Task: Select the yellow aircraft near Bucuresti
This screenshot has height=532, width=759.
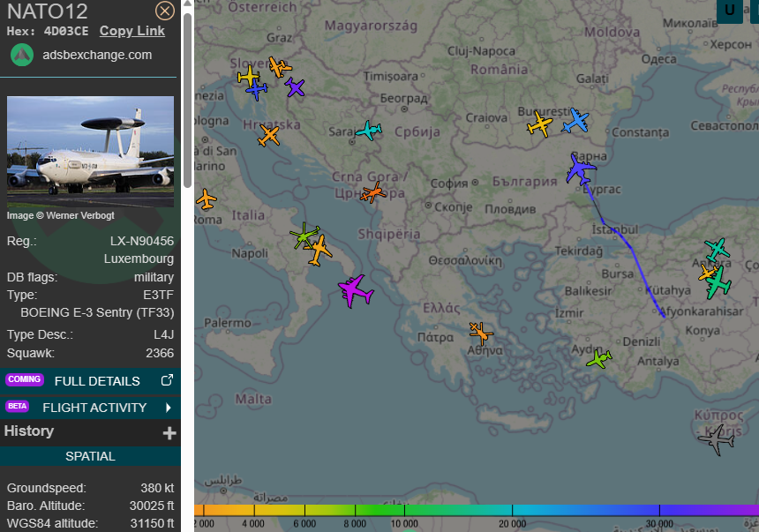Action: coord(539,124)
